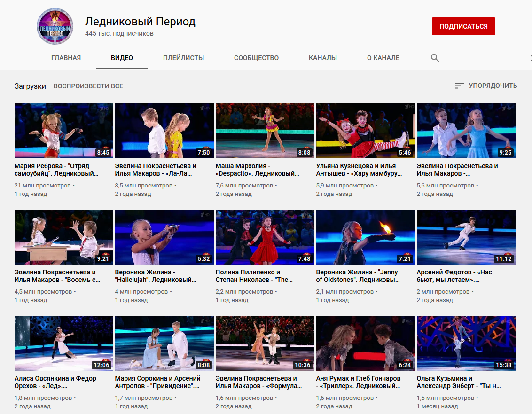Image resolution: width=532 pixels, height=414 pixels.
Task: Switch to the Главная tab
Action: tap(66, 58)
